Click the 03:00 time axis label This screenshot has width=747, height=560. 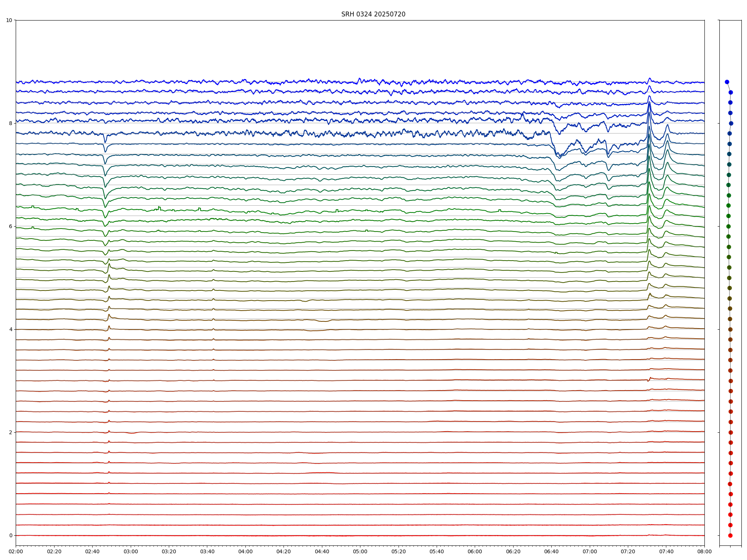click(x=131, y=551)
